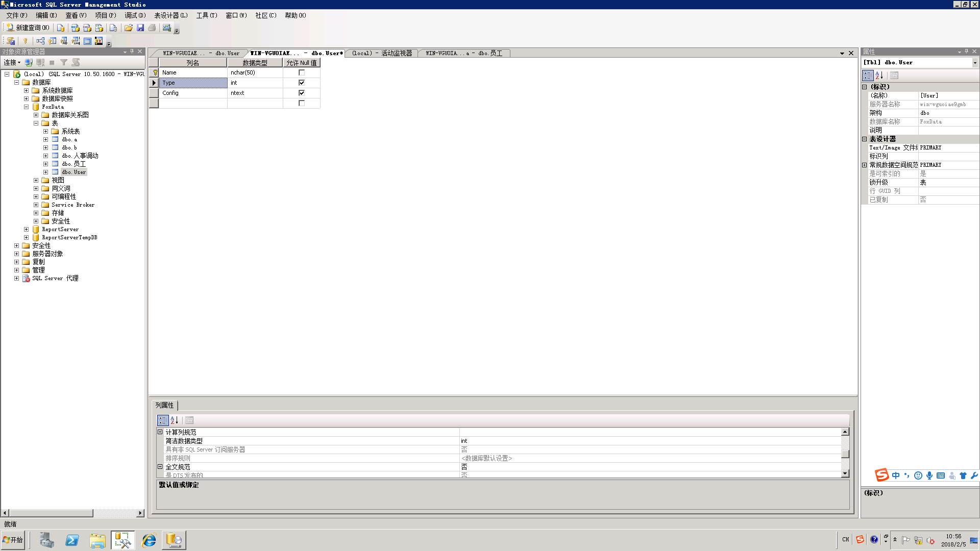Viewport: 980px width, 551px height.
Task: Toggle Allow Nulls in the empty new row
Action: tap(302, 103)
